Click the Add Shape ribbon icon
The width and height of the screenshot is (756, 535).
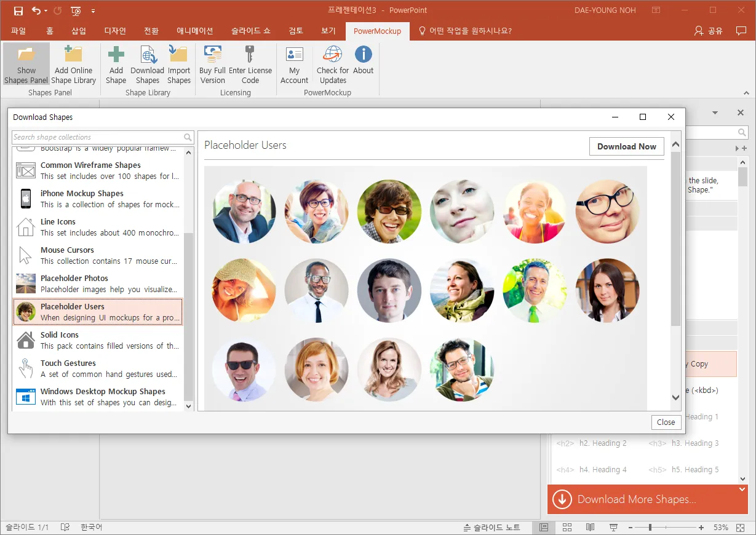(x=116, y=65)
